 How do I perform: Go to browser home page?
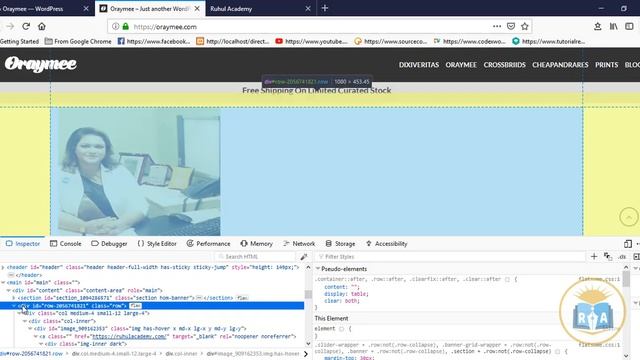42,27
